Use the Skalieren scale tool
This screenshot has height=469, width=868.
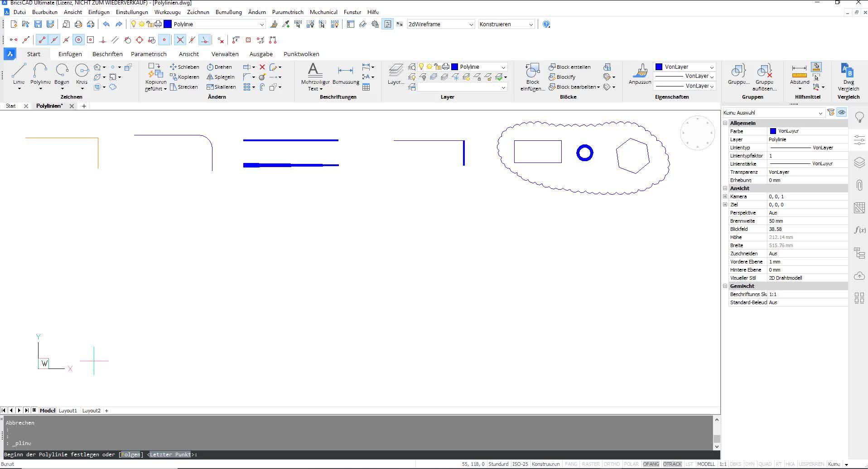click(221, 87)
